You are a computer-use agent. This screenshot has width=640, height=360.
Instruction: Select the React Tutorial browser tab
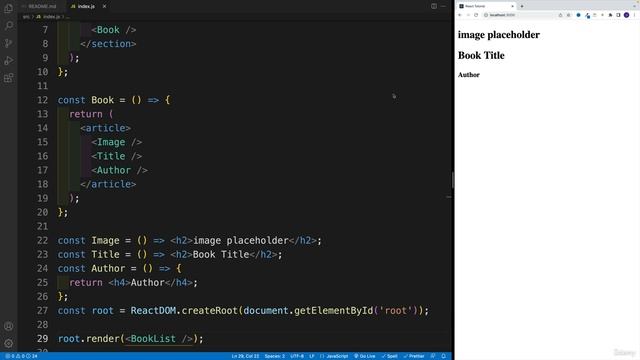[x=486, y=6]
